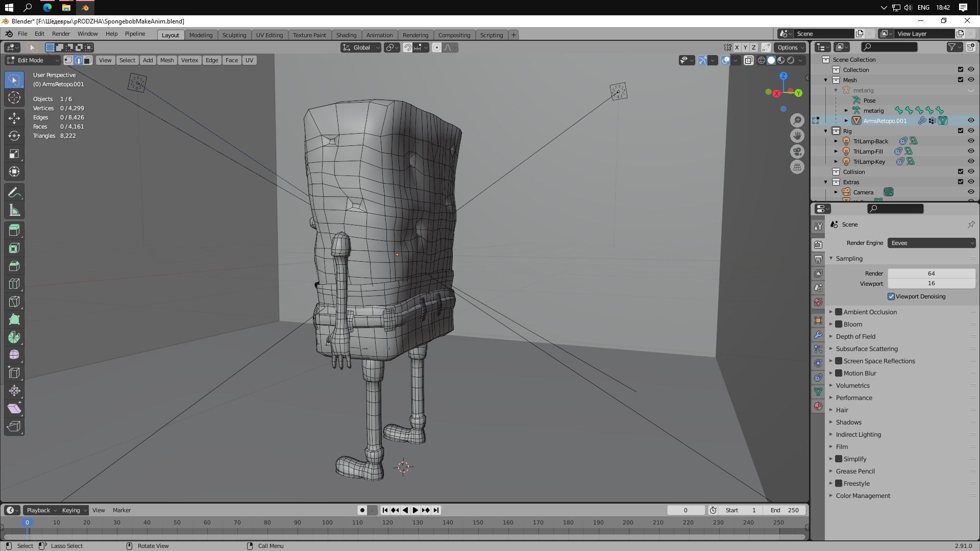Viewport: 980px width, 551px height.
Task: Click the play animation button
Action: coord(415,510)
